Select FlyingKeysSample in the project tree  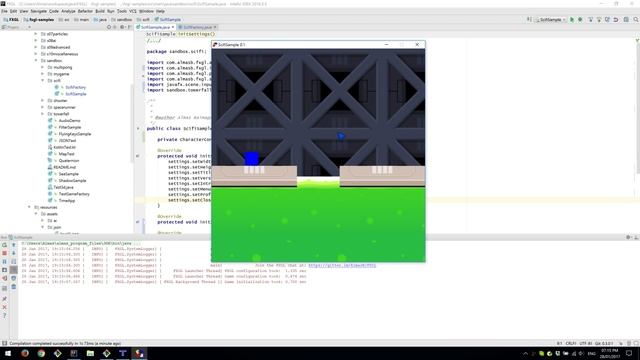tap(75, 134)
